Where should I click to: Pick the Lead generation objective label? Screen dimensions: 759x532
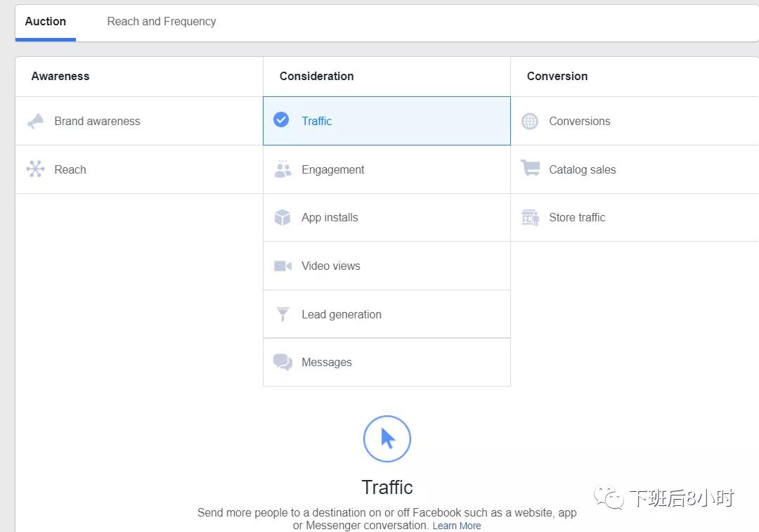342,314
